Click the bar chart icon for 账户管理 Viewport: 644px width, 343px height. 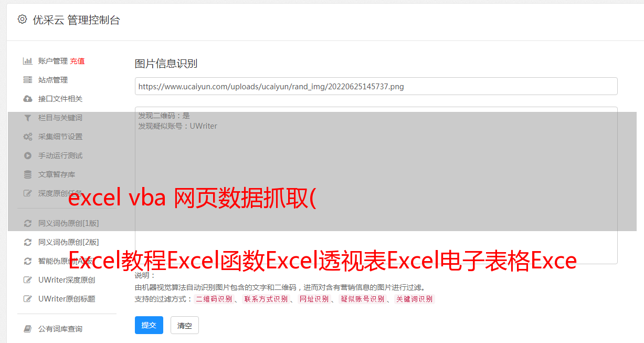point(28,61)
